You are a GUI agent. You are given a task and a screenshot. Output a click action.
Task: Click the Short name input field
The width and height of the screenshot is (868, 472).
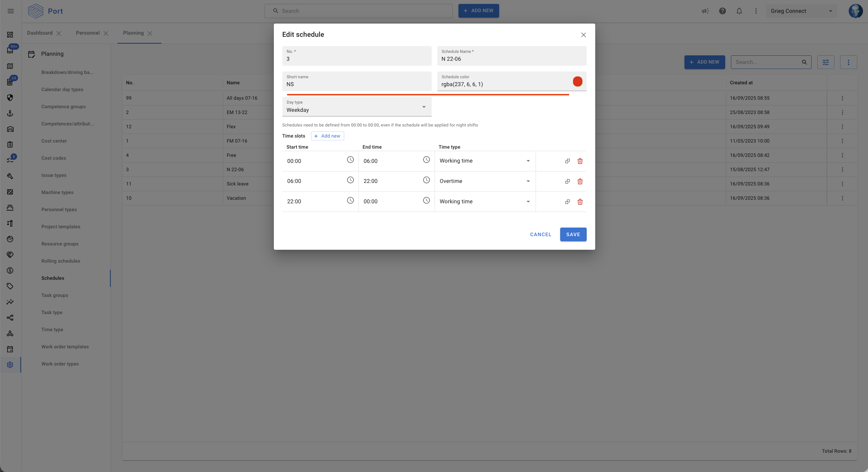pyautogui.click(x=356, y=84)
